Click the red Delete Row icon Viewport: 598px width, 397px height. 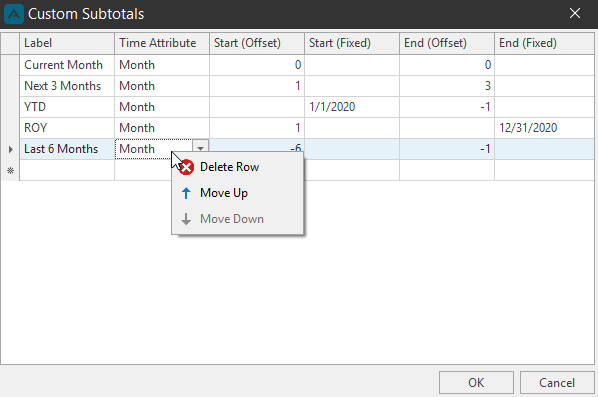point(186,167)
